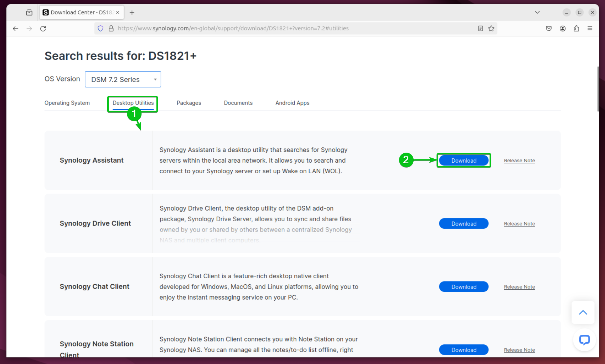Download Synology Assistant
This screenshot has height=364, width=605.
pyautogui.click(x=464, y=160)
